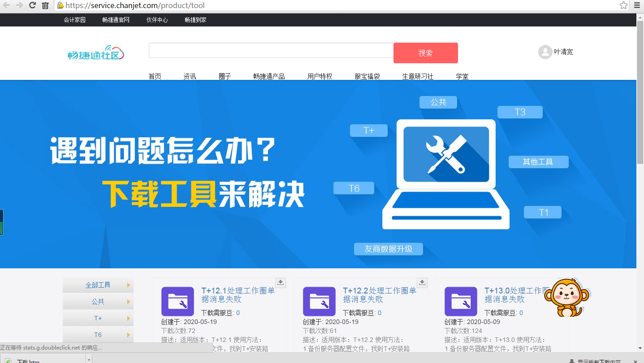Select the T3 tag in the banner
This screenshot has width=644, height=363.
520,112
